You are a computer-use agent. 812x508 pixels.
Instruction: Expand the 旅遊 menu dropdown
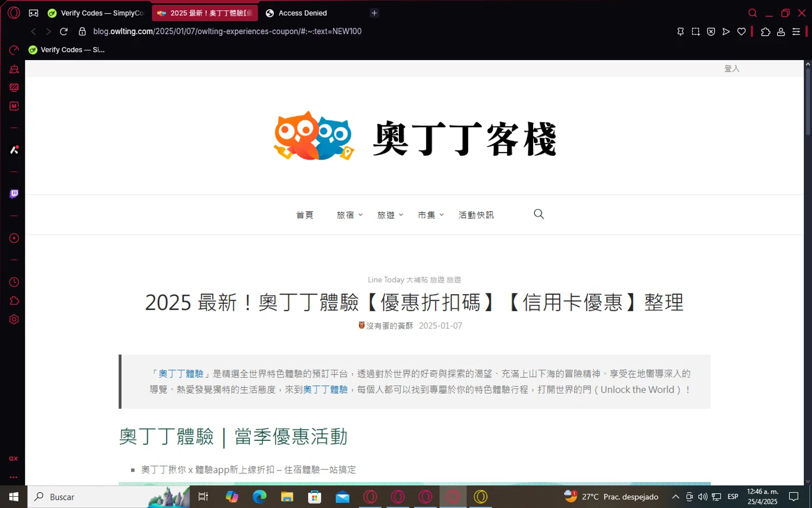[x=390, y=215]
